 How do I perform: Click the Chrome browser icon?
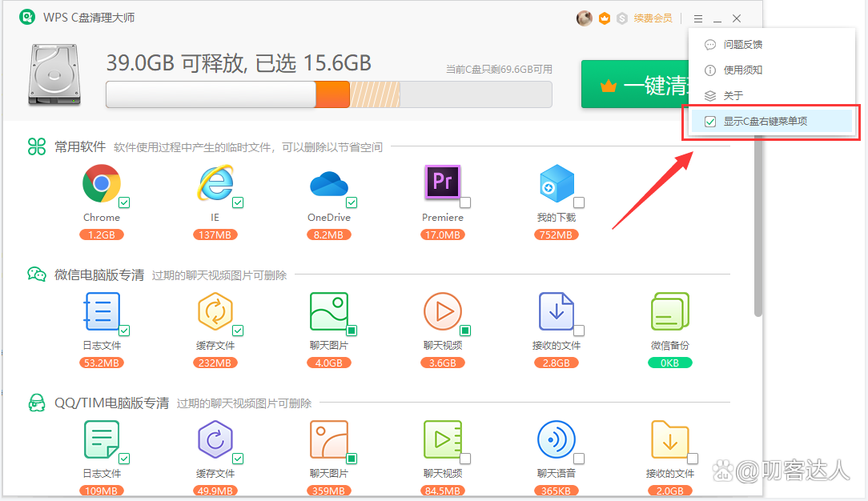[x=102, y=183]
